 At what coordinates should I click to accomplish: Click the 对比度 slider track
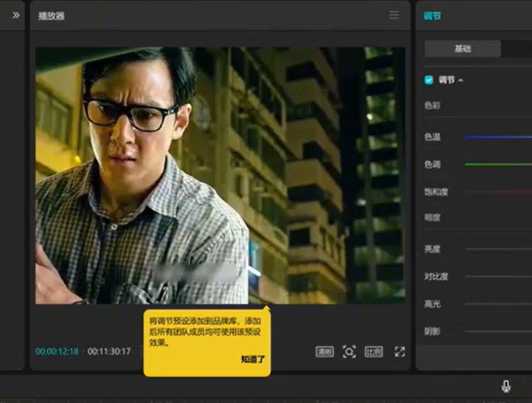tap(498, 277)
